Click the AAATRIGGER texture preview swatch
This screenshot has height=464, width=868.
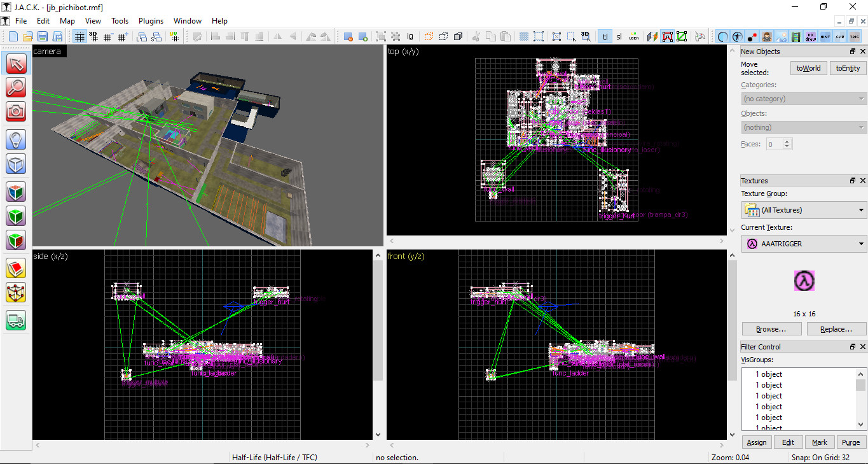click(x=804, y=281)
